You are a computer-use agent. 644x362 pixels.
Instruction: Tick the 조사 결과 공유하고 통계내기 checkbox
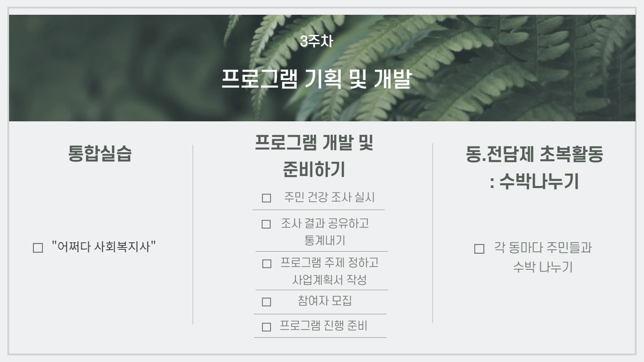[266, 224]
